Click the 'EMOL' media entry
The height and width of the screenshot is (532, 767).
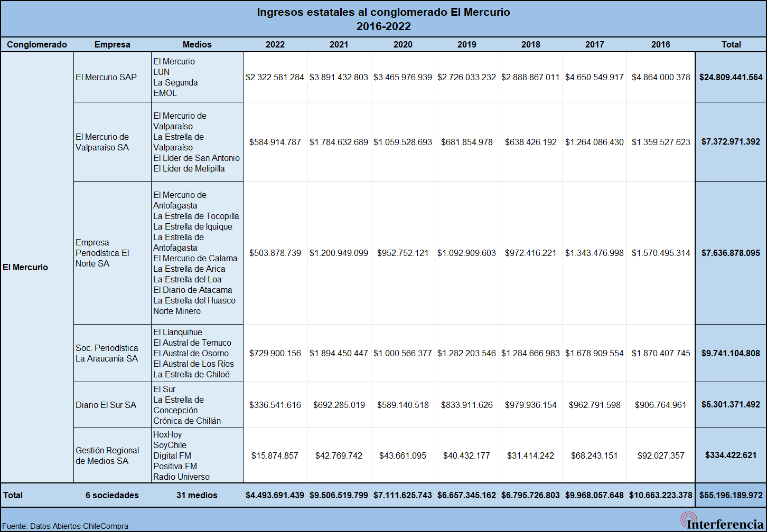coord(165,93)
